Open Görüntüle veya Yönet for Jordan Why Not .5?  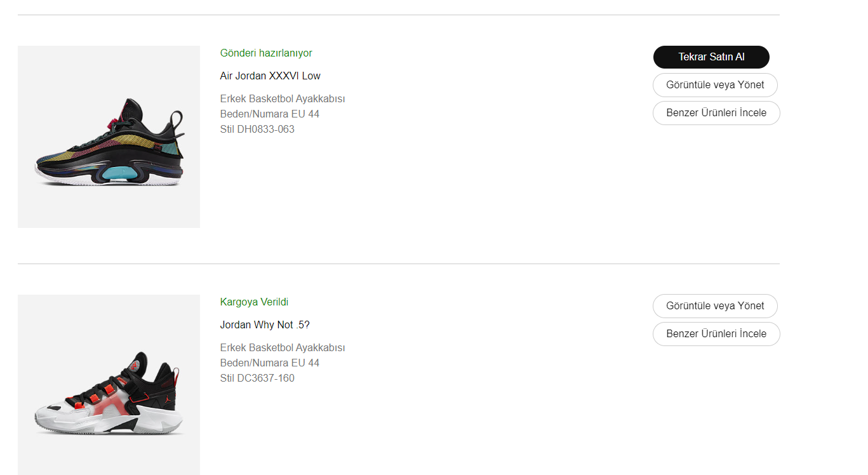[x=715, y=306]
